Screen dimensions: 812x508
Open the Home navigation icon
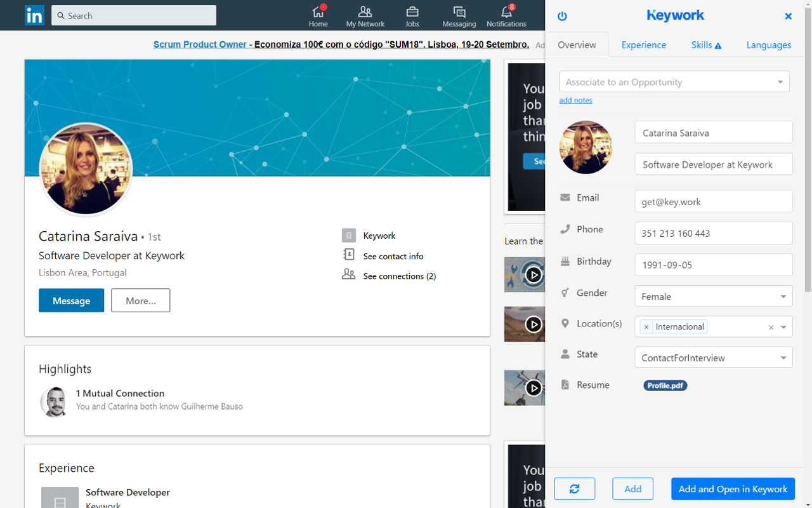(318, 11)
